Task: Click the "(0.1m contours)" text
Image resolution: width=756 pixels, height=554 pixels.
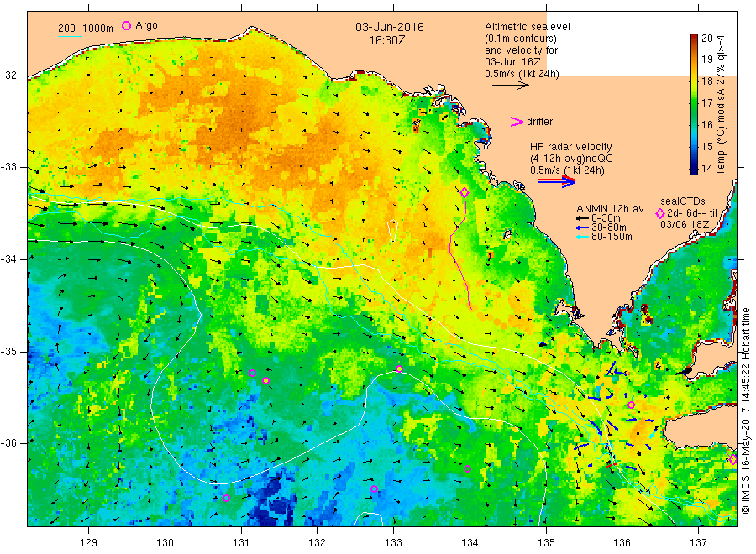Action: pyautogui.click(x=521, y=39)
